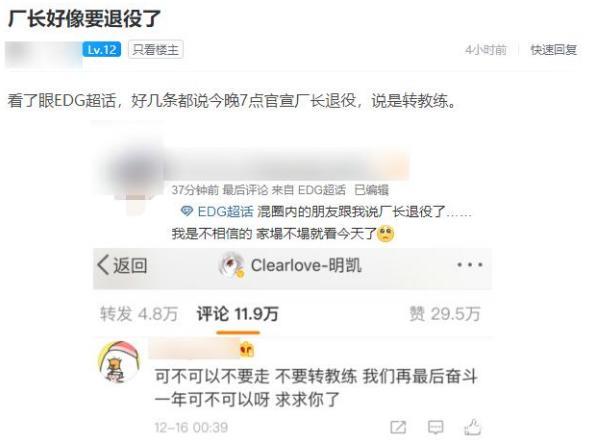
Task: Switch to 转发 4.8万 tab
Action: tap(139, 314)
